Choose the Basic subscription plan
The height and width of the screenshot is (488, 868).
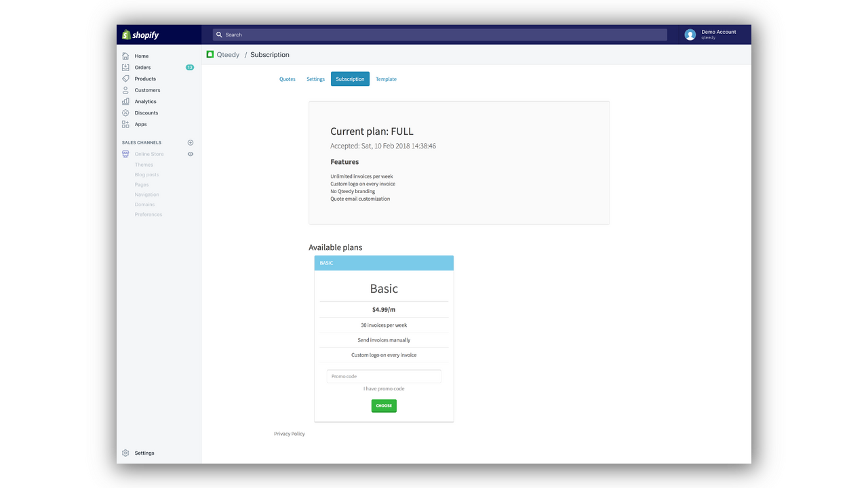[x=384, y=405]
